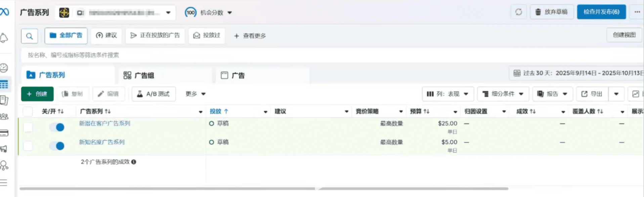Click the opportunity score 100 circle
Image resolution: width=644 pixels, height=197 pixels.
point(190,12)
